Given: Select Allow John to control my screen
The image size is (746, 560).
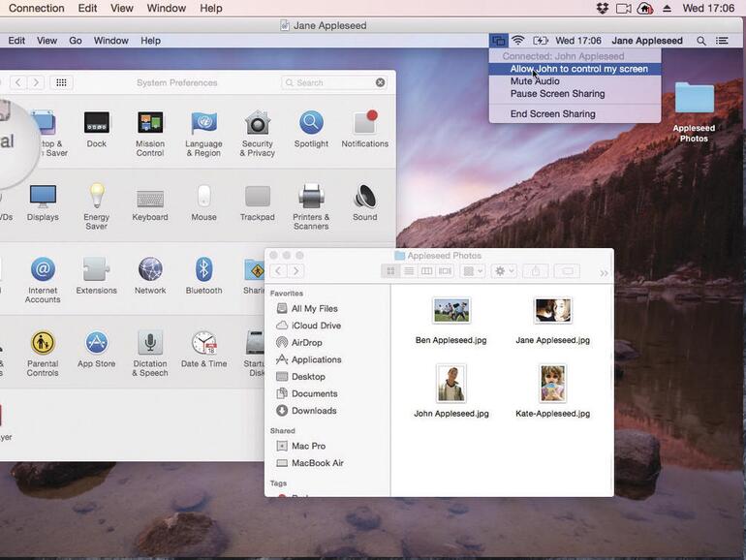Looking at the screenshot, I should tap(575, 69).
